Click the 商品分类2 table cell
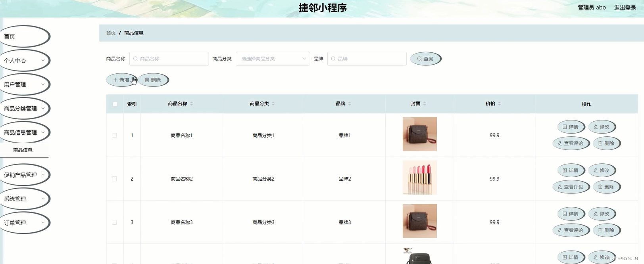Viewport: 644px width, 264px height. point(263,179)
